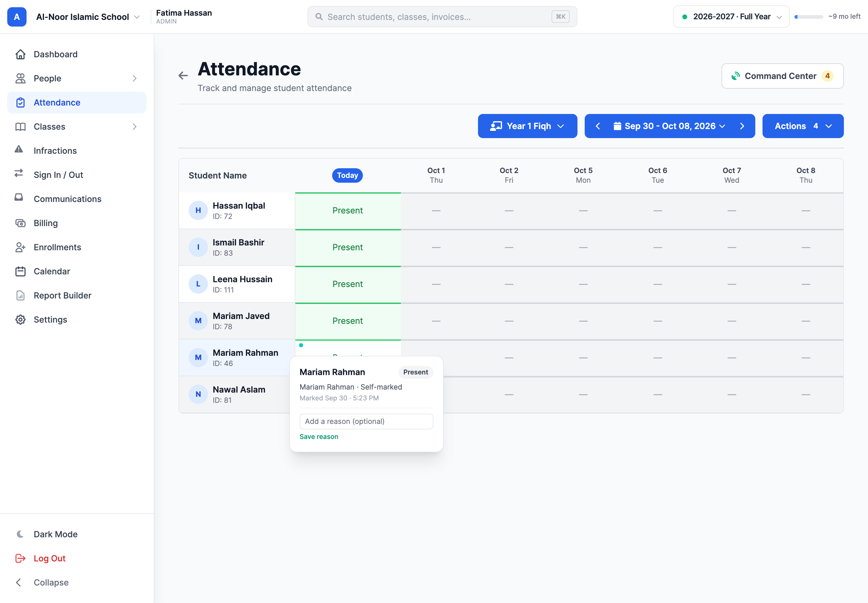Open the Year 1 Fiqh class dropdown

527,126
